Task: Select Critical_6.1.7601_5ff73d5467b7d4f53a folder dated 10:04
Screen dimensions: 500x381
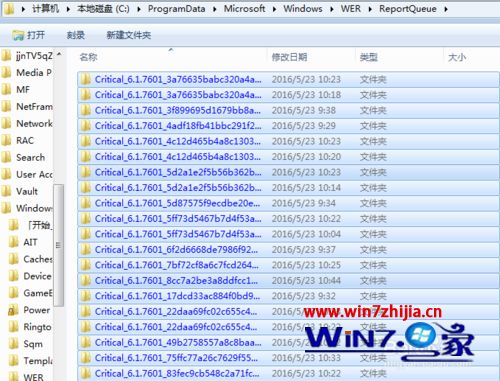Action: (x=288, y=234)
